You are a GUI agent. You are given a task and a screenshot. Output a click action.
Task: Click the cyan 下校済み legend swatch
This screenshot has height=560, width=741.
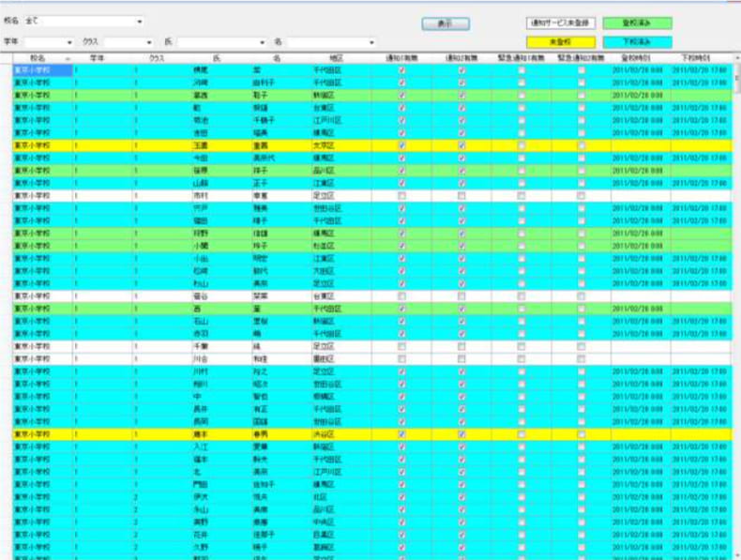point(637,42)
